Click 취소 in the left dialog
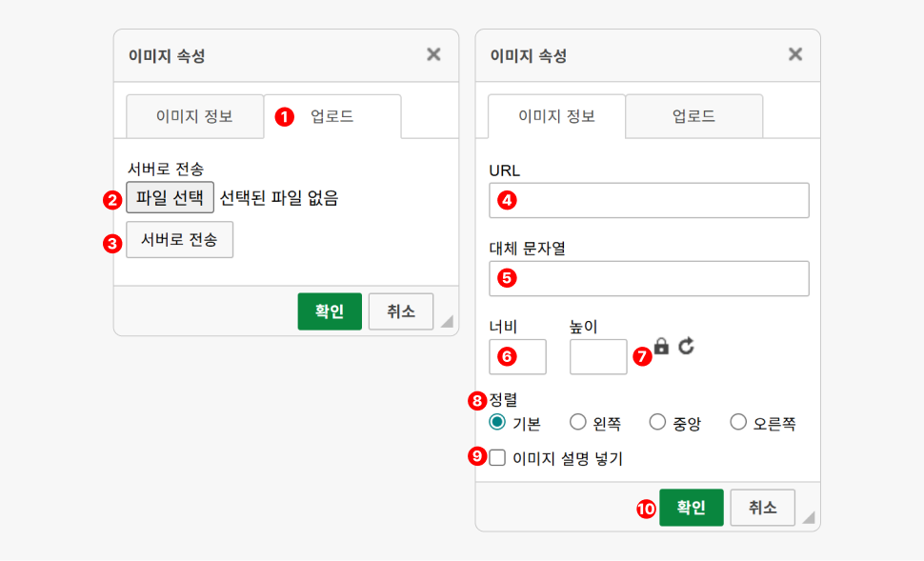The image size is (924, 561). click(x=400, y=311)
